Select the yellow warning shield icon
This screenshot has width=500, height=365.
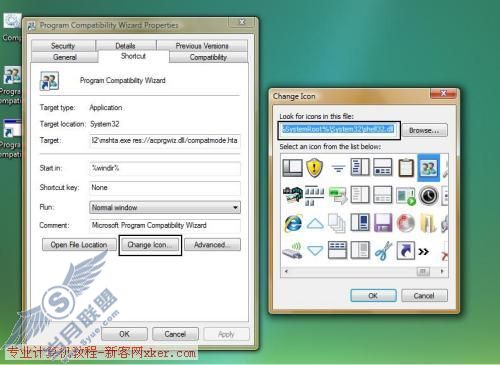tap(314, 167)
